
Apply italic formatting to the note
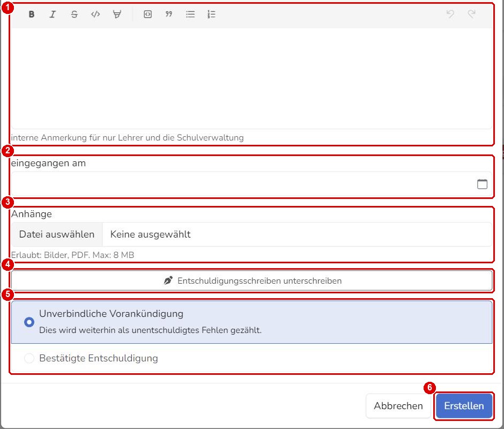(53, 14)
